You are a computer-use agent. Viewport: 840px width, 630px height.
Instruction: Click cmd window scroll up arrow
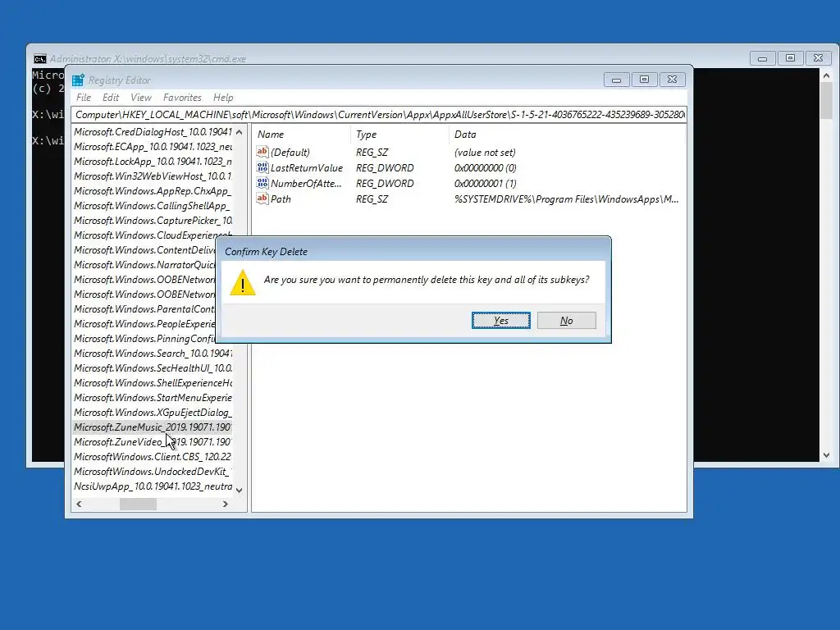(x=826, y=76)
